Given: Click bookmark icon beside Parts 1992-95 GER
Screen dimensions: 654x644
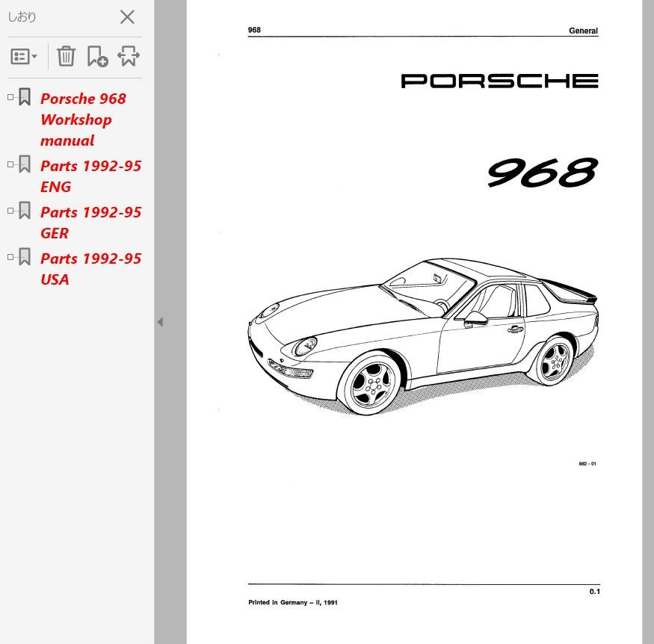Looking at the screenshot, I should click(x=25, y=210).
